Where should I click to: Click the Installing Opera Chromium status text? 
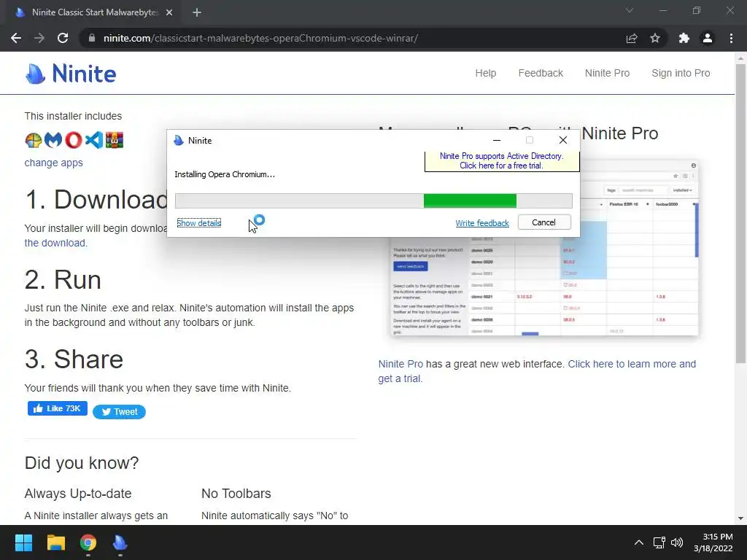click(x=225, y=174)
